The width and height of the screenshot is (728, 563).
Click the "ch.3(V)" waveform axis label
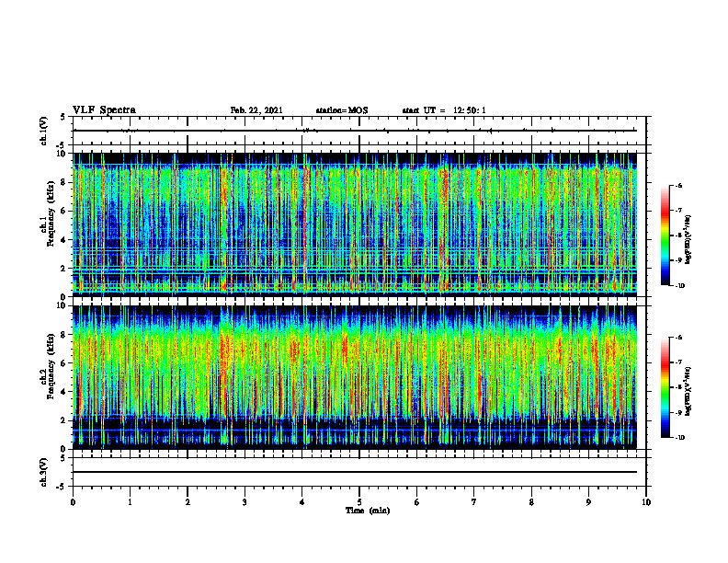[44, 472]
